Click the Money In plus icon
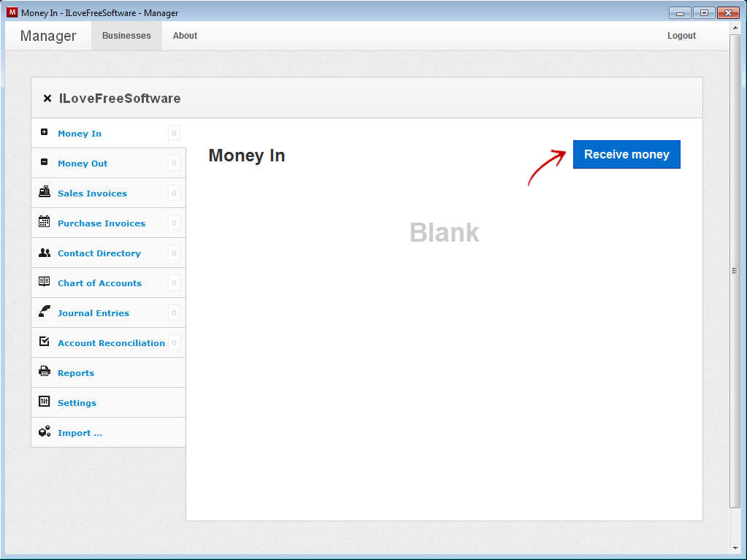The image size is (747, 560). (x=45, y=132)
